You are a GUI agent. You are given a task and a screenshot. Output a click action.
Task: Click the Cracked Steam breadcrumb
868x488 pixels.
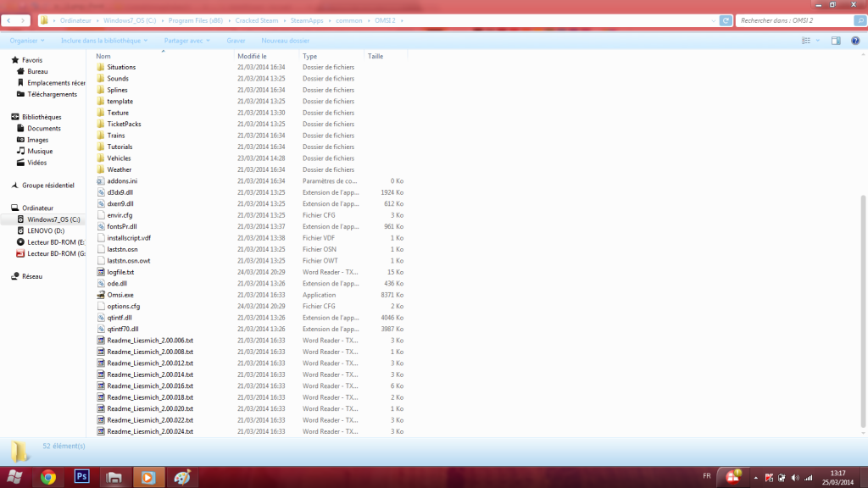click(x=256, y=20)
